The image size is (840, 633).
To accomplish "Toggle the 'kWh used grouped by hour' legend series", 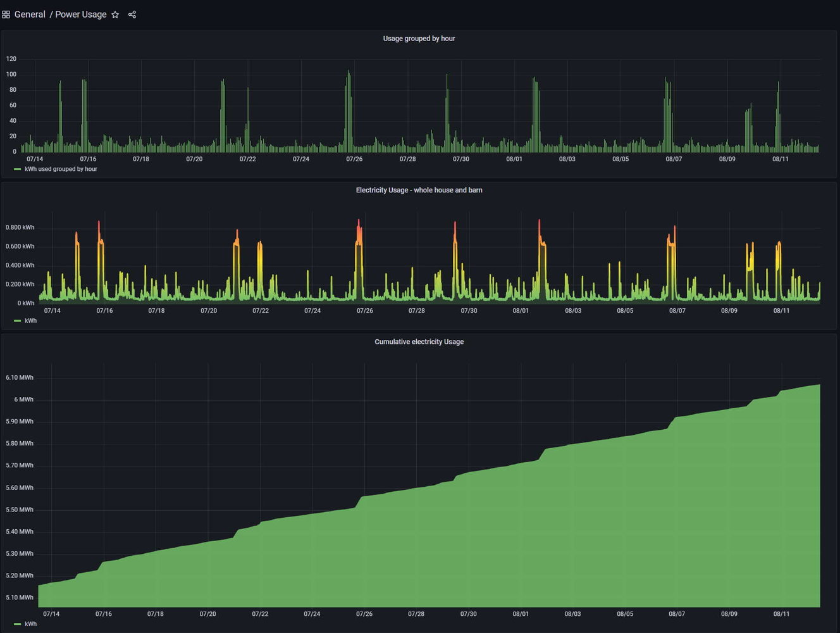I will coord(61,170).
